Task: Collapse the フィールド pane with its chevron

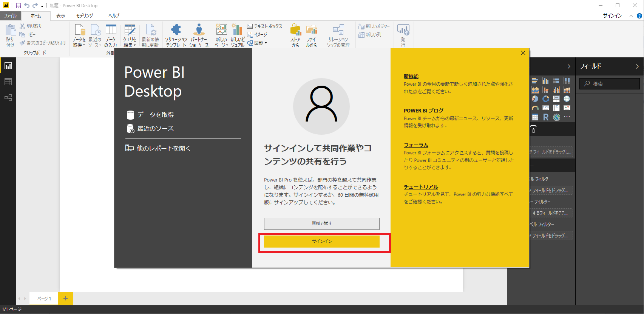Action: click(x=637, y=66)
